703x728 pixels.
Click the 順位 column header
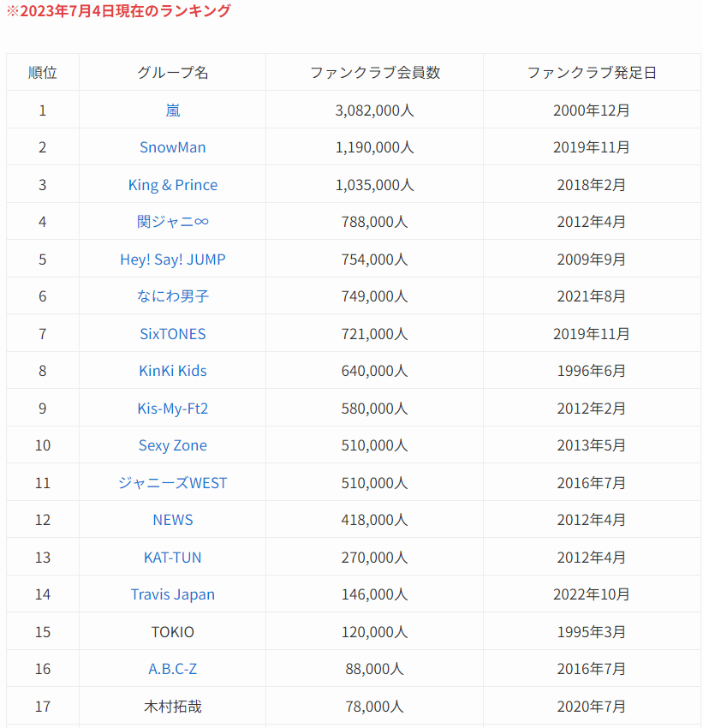tap(43, 73)
